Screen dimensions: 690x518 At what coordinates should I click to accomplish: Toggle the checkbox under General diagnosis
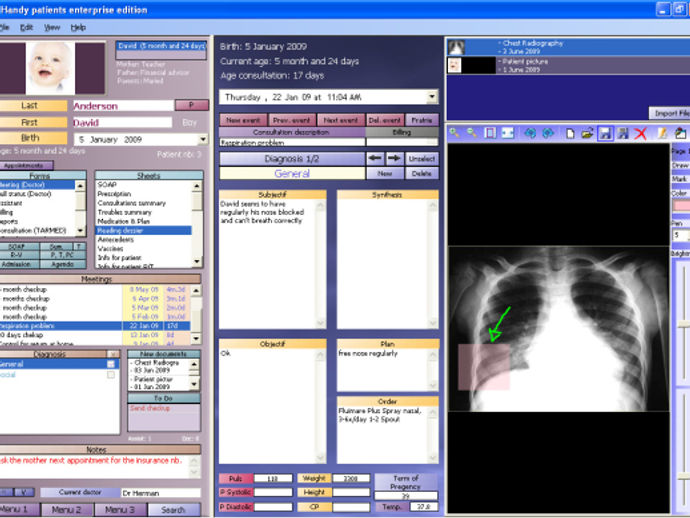coord(111,375)
